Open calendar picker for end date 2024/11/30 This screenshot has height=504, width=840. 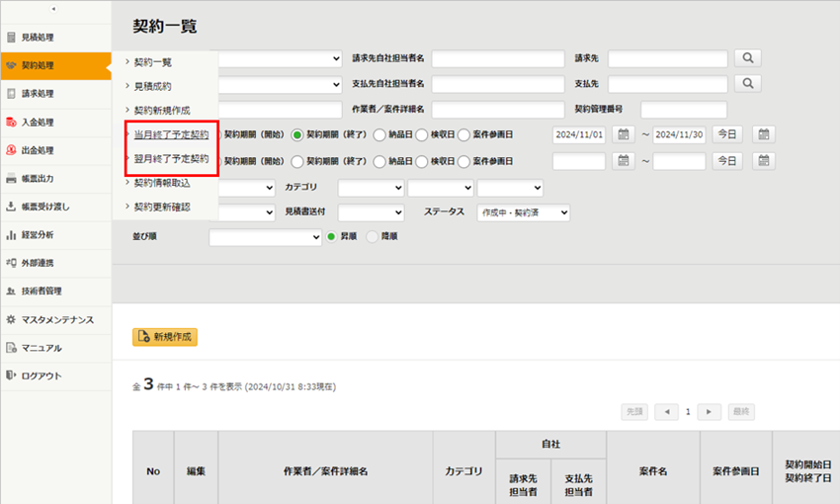click(x=765, y=134)
